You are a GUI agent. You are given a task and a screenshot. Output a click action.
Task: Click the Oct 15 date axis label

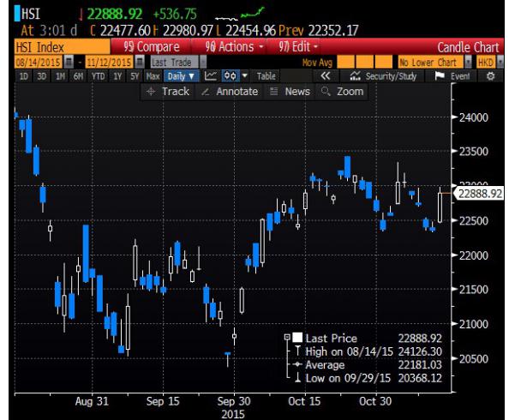click(304, 401)
